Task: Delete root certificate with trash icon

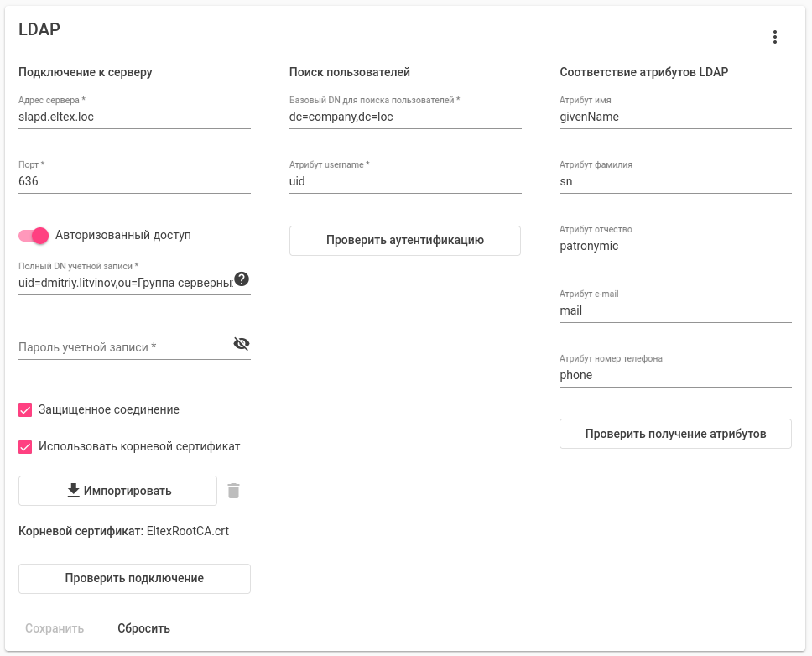Action: (234, 491)
